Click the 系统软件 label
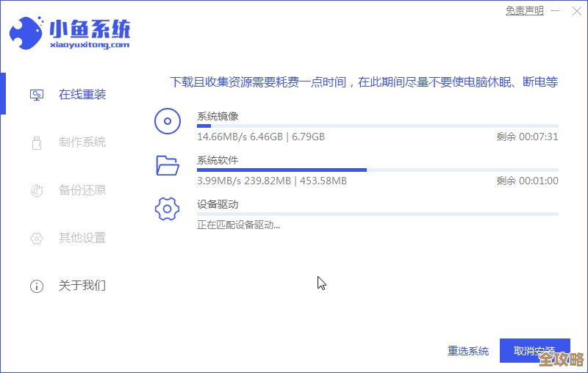Viewport: 588px width, 373px height. point(218,160)
